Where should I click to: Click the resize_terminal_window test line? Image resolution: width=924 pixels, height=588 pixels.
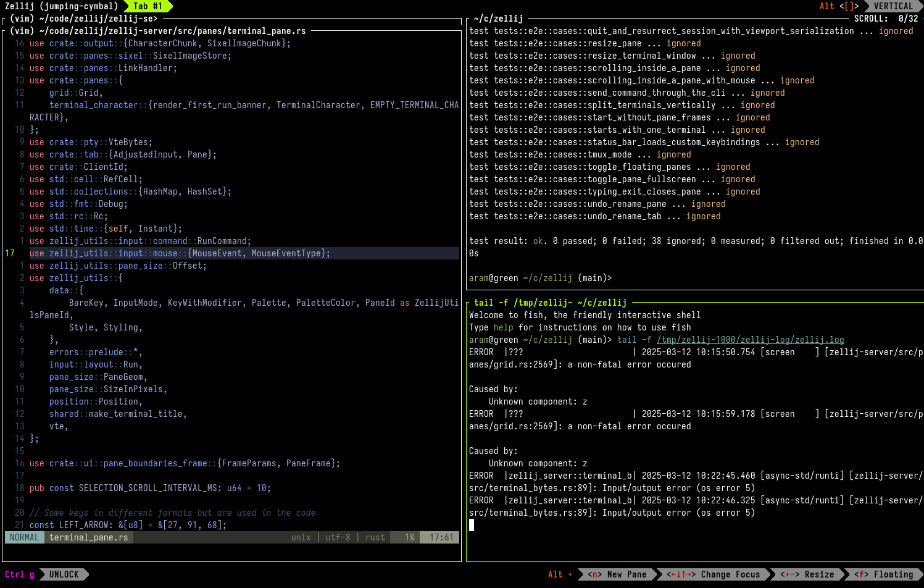[x=612, y=56]
